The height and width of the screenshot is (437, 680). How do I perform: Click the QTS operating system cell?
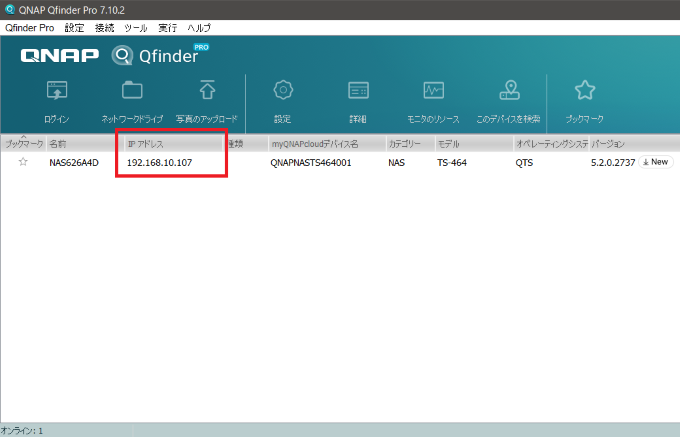pyautogui.click(x=524, y=163)
